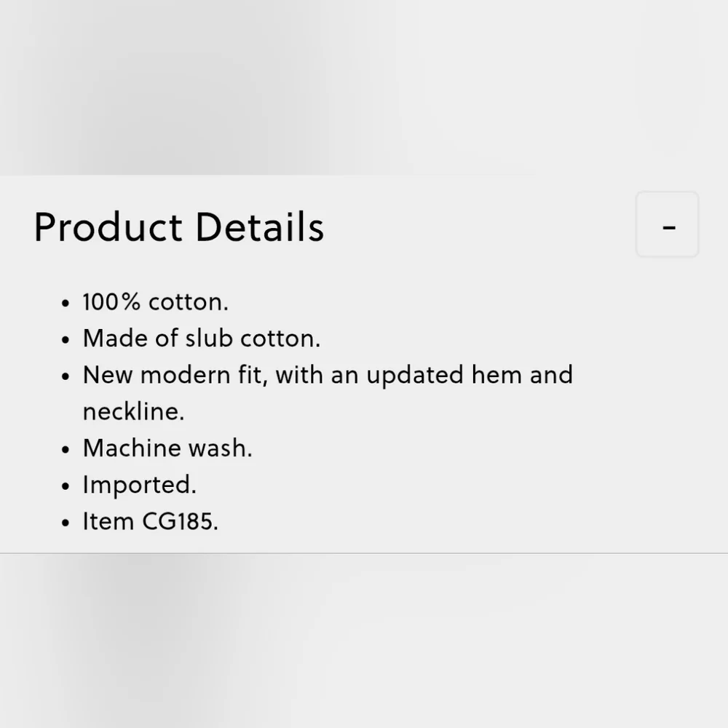Viewport: 728px width, 728px height.
Task: Select the "Made of slub cotton." line
Action: point(202,338)
